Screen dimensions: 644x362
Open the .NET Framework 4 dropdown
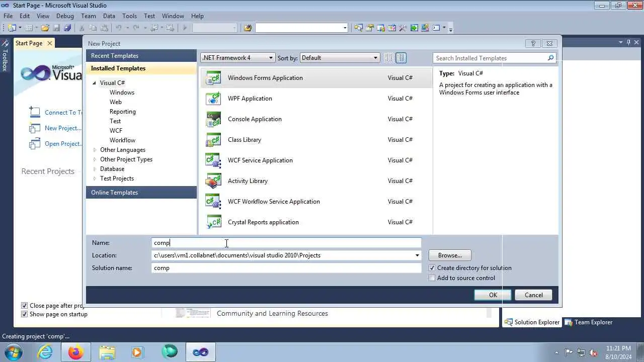click(238, 58)
